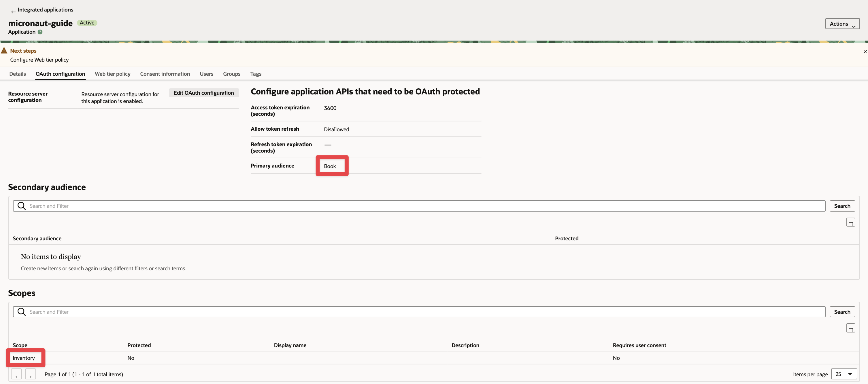Open column chooser for Scopes table
This screenshot has width=868, height=384.
tap(850, 328)
